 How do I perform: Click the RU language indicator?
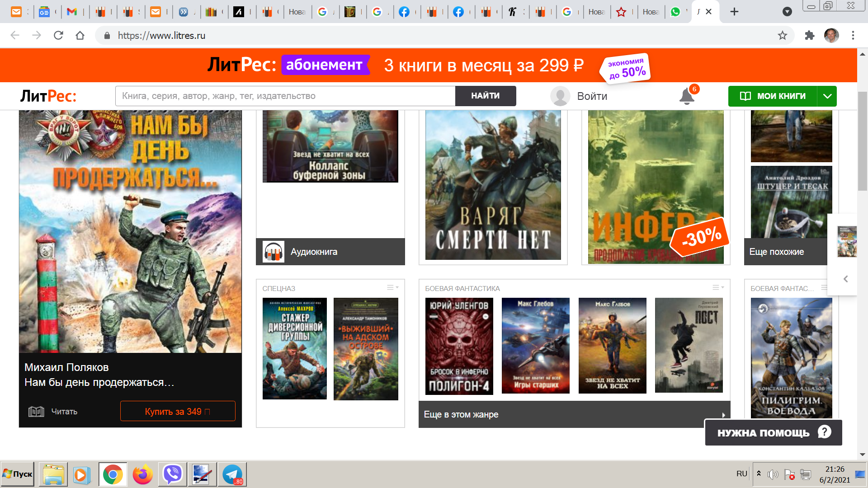[741, 474]
